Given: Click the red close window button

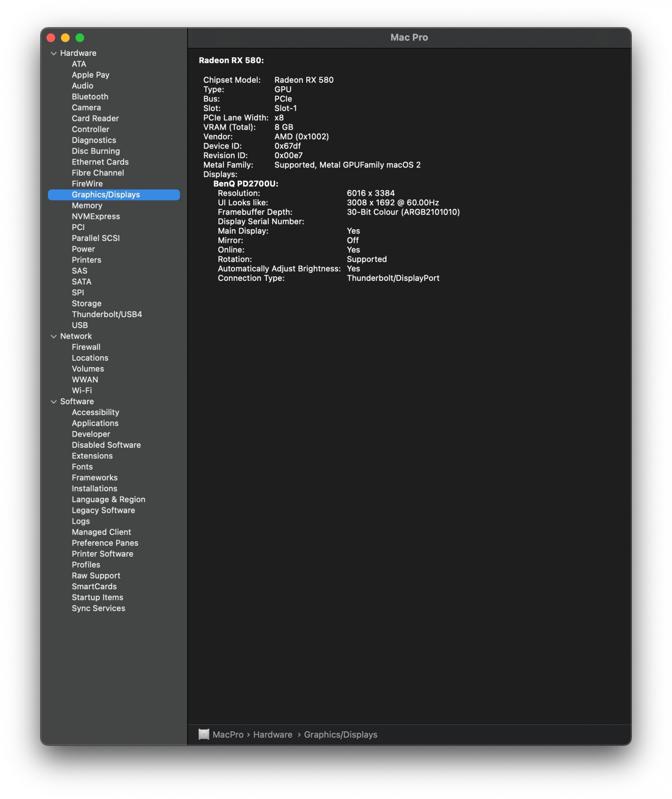Looking at the screenshot, I should click(x=51, y=38).
